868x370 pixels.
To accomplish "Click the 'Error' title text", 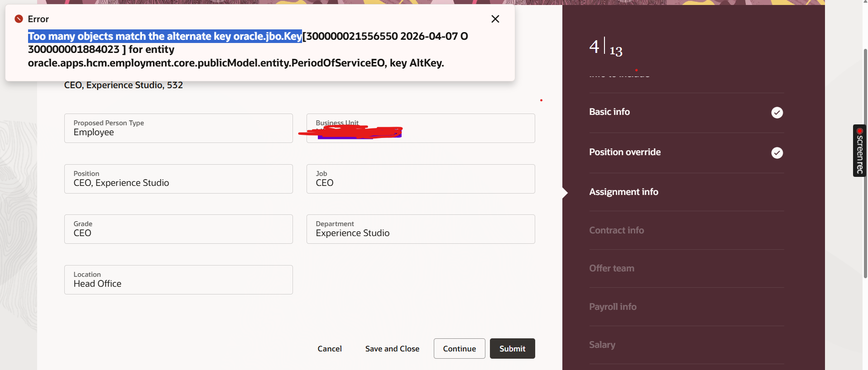I will [38, 19].
